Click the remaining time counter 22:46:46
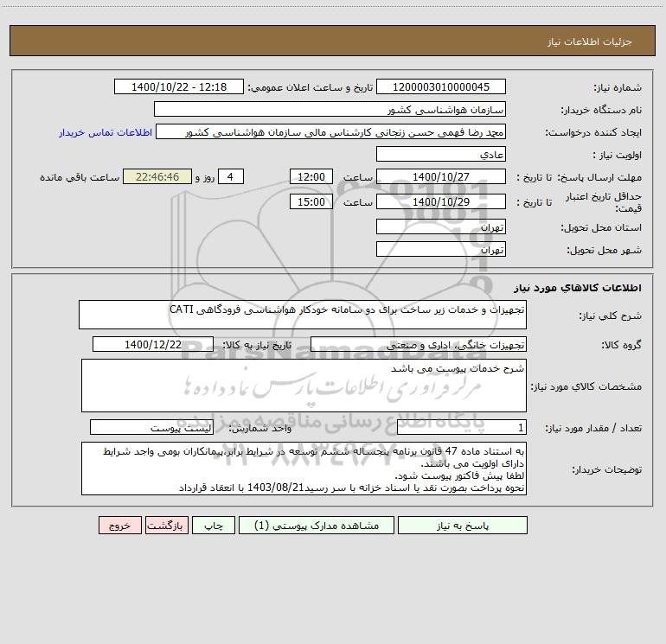The width and height of the screenshot is (666, 644). click(157, 176)
